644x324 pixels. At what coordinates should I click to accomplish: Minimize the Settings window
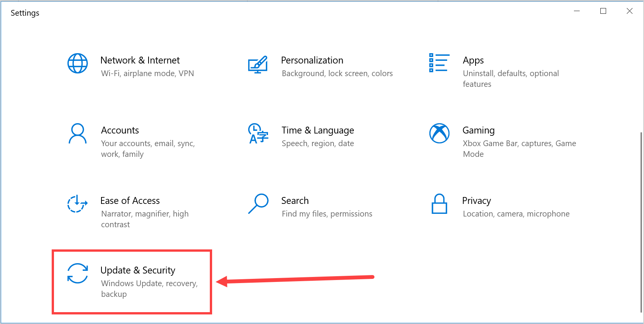tap(577, 11)
